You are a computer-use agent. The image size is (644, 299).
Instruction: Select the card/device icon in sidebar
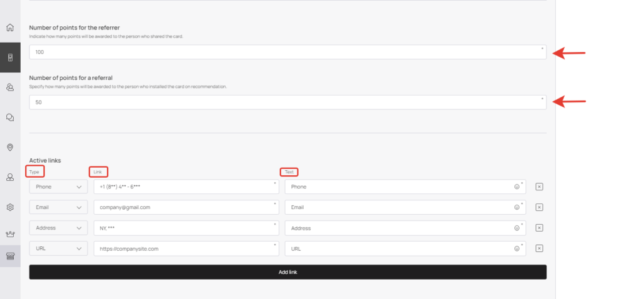point(10,57)
